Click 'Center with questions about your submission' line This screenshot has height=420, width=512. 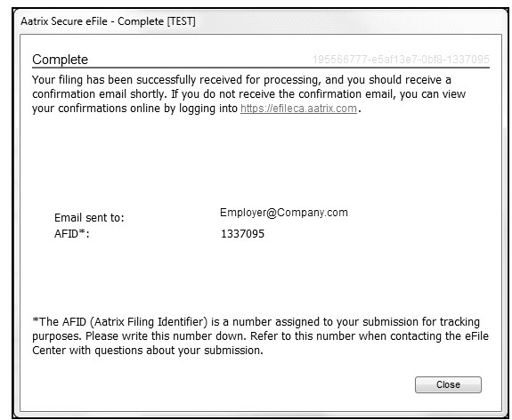148,351
